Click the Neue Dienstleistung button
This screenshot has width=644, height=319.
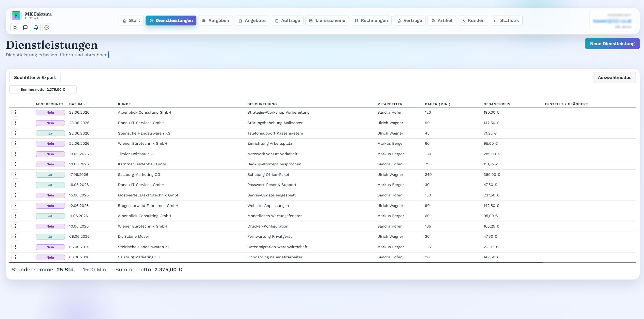(x=612, y=44)
